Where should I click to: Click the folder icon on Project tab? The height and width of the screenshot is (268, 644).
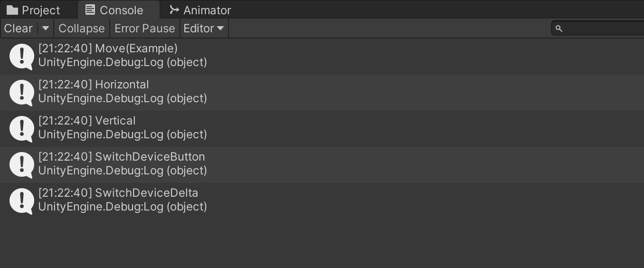pyautogui.click(x=12, y=10)
